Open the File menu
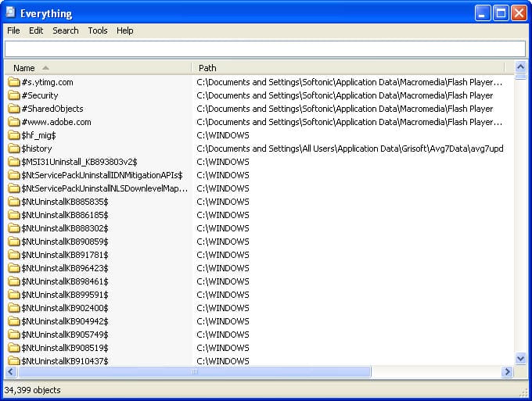The width and height of the screenshot is (532, 401). (13, 30)
